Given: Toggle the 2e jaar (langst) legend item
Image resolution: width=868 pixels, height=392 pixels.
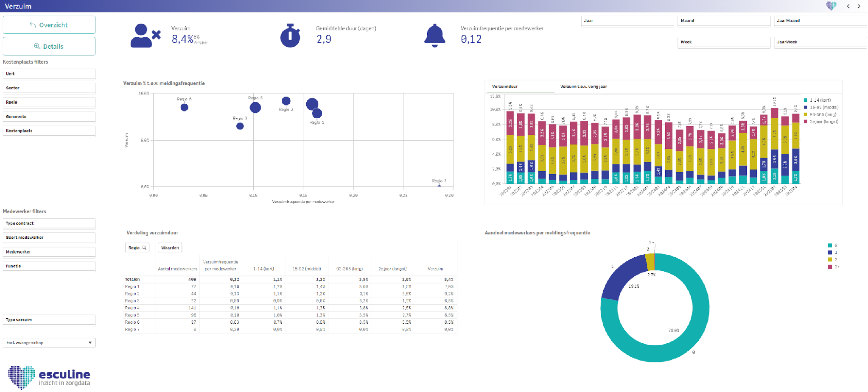Looking at the screenshot, I should point(821,122).
